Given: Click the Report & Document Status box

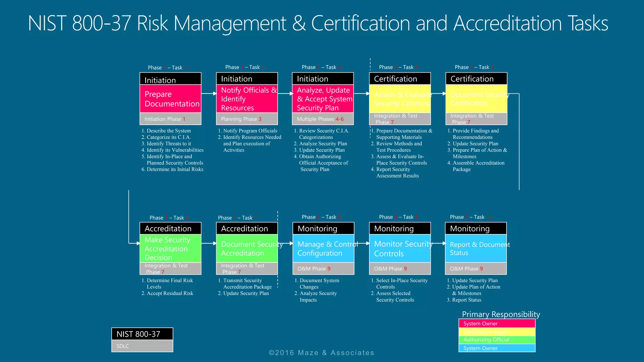Looking at the screenshot, I should tap(476, 249).
